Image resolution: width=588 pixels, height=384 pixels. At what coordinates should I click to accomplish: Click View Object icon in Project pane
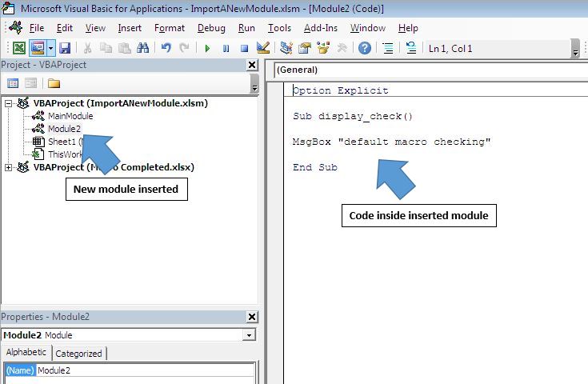click(x=30, y=83)
